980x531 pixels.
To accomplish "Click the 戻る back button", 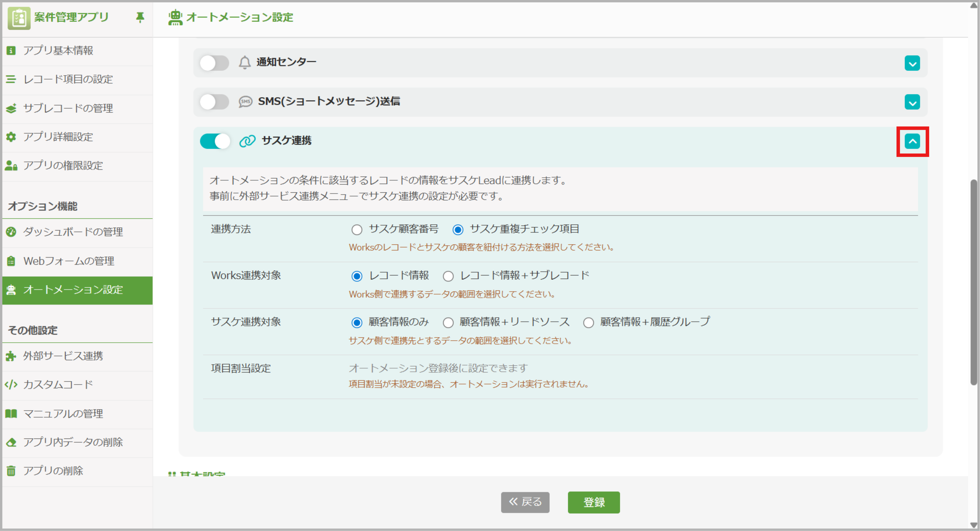I will point(525,502).
